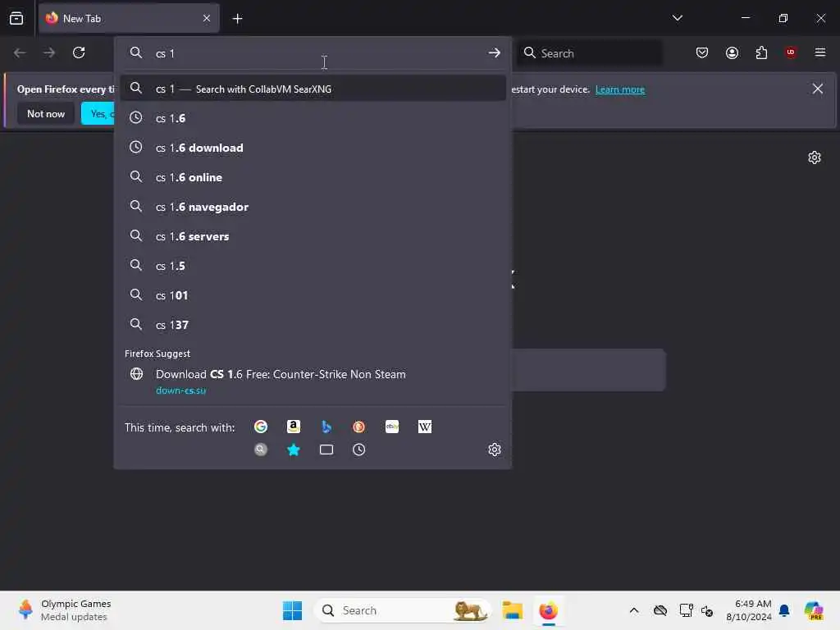The width and height of the screenshot is (840, 630).
Task: Search this time with Amazon
Action: pos(294,427)
